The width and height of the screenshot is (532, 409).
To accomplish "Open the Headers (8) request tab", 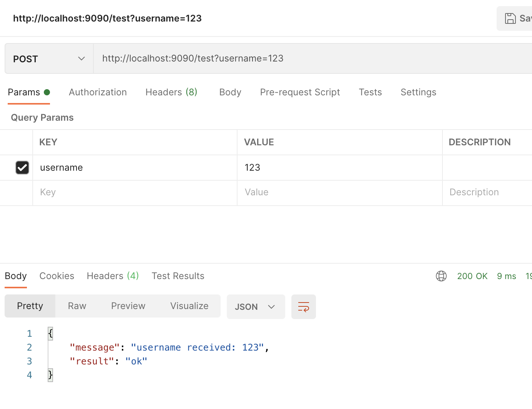I will (171, 92).
